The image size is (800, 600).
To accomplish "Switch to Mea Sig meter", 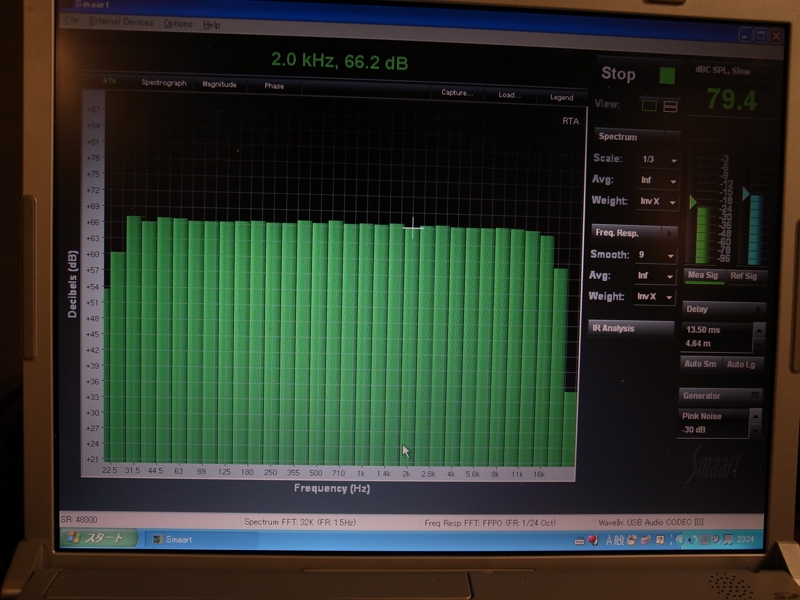I will [702, 276].
